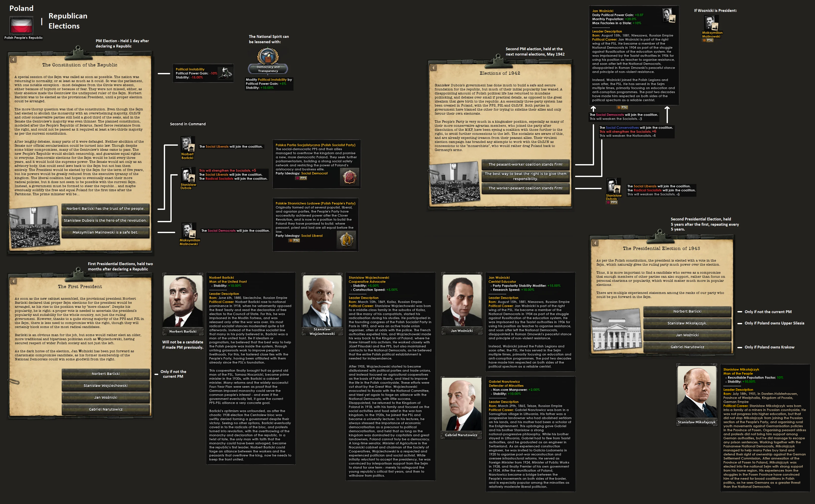Click the PPS party rose emblem
Screen dimensions: 815x504
pyautogui.click(x=350, y=177)
